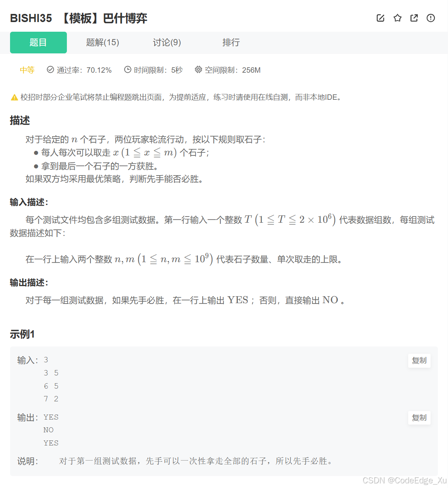Click the pass rate checkmark icon
The height and width of the screenshot is (488, 448).
point(50,70)
